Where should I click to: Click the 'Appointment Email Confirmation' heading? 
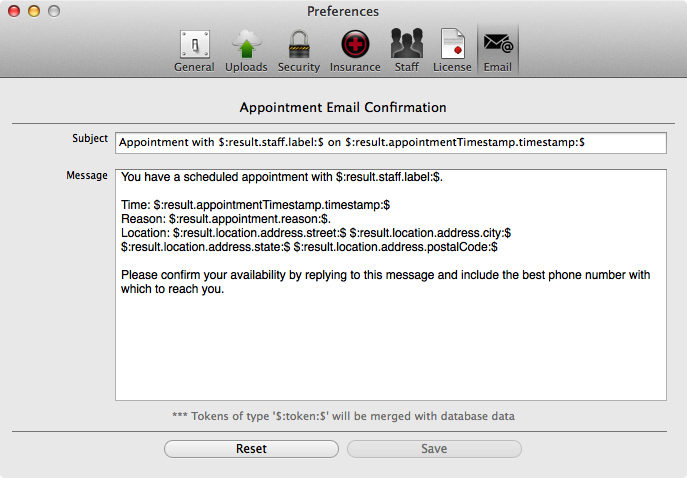tap(343, 107)
